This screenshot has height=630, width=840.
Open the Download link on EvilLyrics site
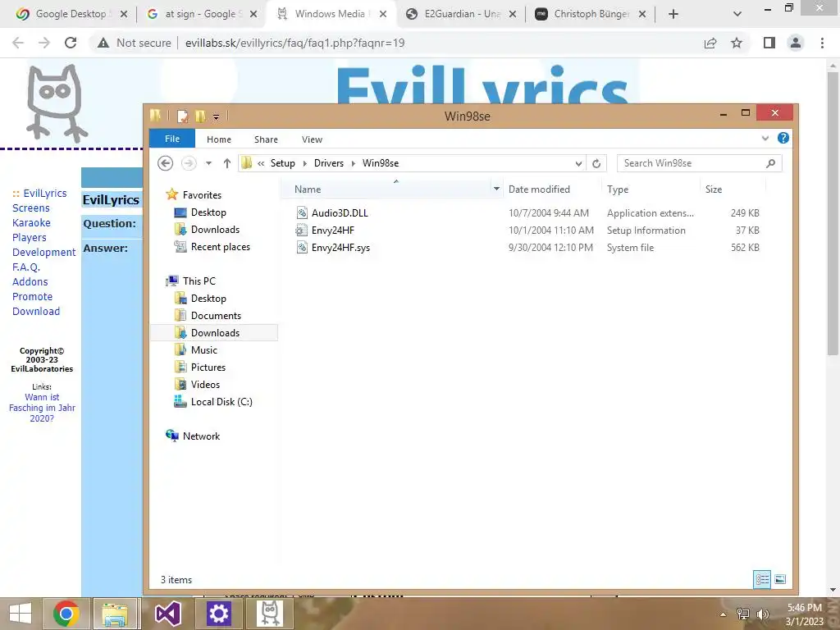coord(36,311)
